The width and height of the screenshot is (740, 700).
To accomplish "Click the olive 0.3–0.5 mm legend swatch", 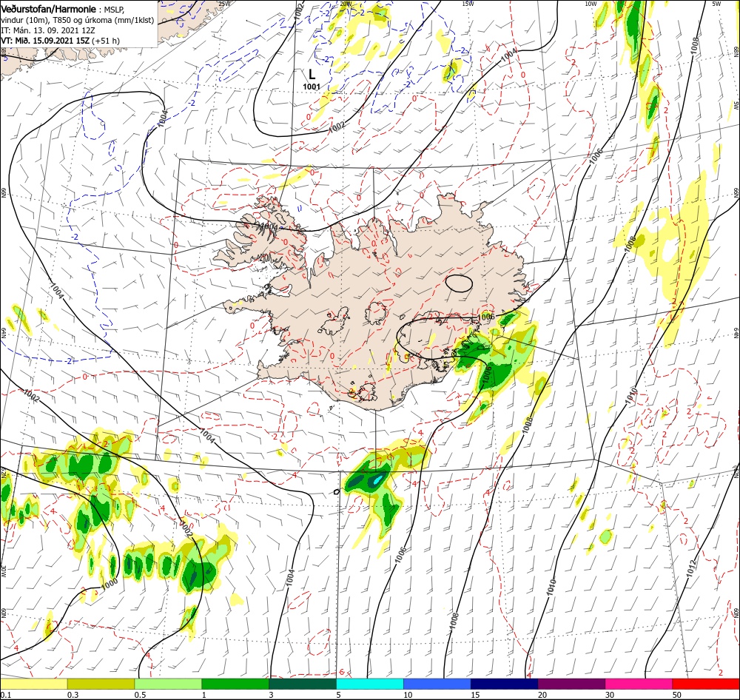I will (101, 684).
